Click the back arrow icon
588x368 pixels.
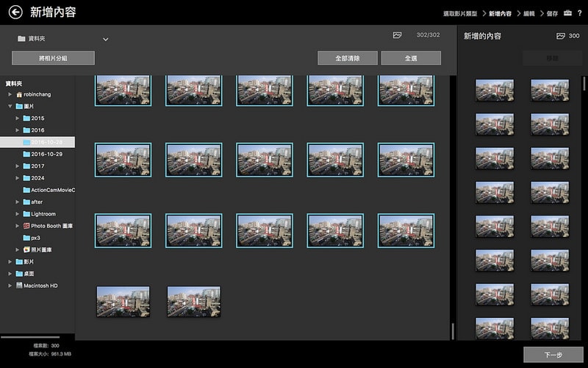coord(15,12)
